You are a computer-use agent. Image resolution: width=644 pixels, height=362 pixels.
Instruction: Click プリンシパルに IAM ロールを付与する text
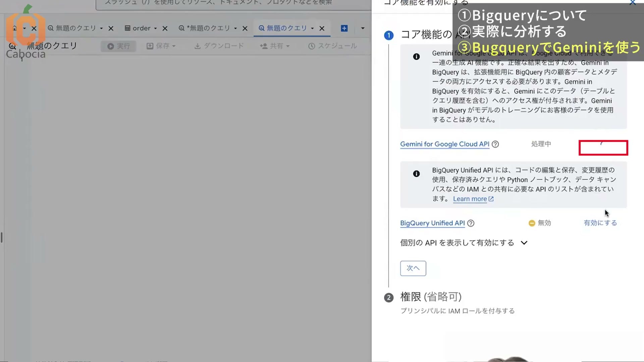pyautogui.click(x=458, y=311)
